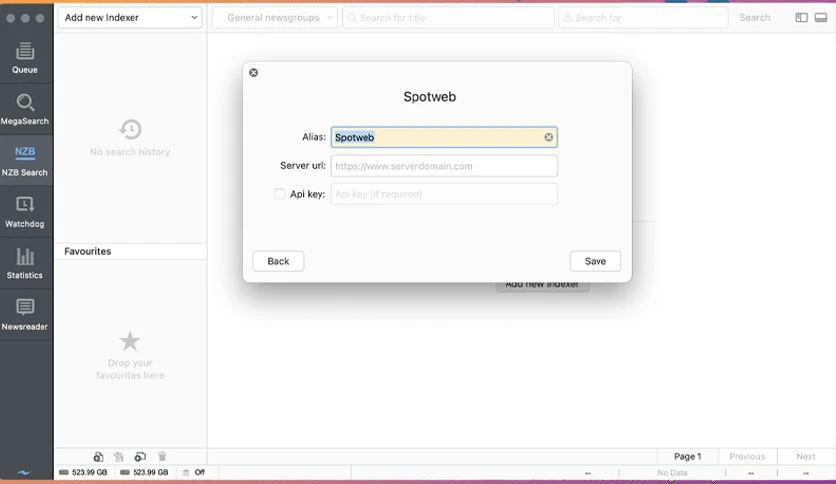Viewport: 836px width, 484px height.
Task: Click the Page 1 indicator
Action: tap(687, 456)
